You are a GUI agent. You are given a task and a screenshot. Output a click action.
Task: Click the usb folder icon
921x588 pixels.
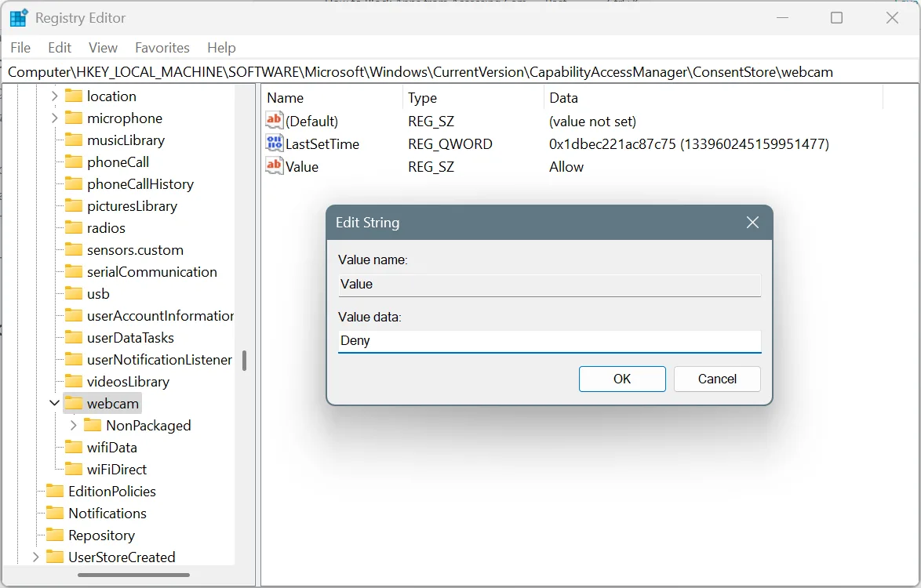[74, 293]
